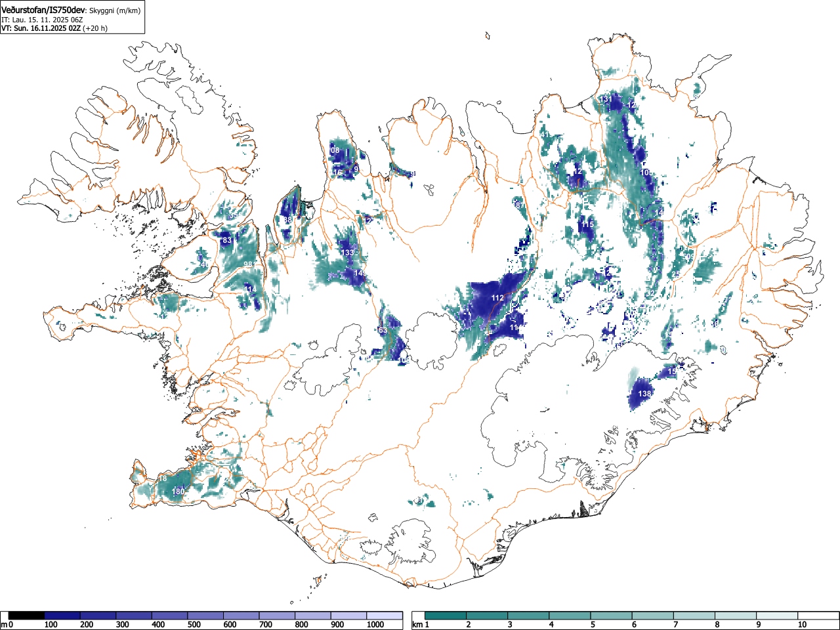Screen dimensions: 840x630
Task: Click the '112' value in central highlands
Action: [497, 298]
